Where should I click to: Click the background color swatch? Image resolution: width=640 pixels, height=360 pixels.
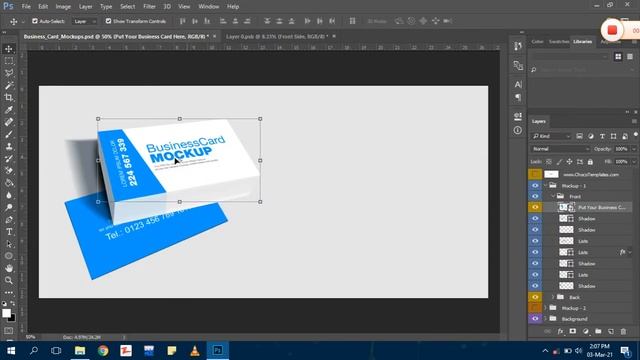[x=12, y=318]
